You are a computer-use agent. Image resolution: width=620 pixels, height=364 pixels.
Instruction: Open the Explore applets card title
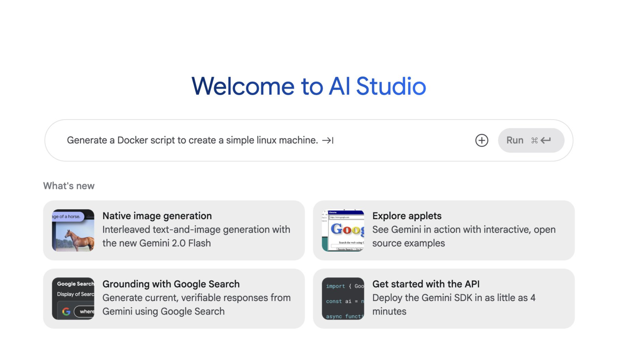tap(407, 216)
